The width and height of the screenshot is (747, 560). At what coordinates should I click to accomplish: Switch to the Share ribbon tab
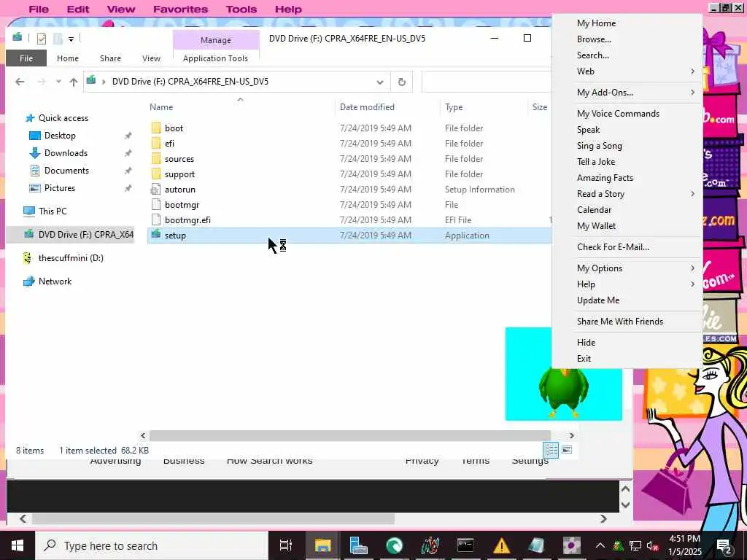pyautogui.click(x=111, y=58)
